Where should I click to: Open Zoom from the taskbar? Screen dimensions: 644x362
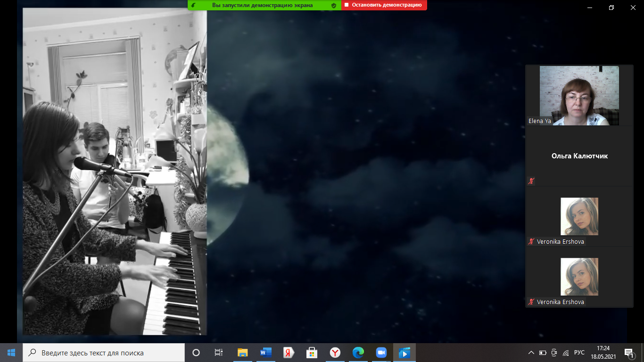pyautogui.click(x=381, y=353)
